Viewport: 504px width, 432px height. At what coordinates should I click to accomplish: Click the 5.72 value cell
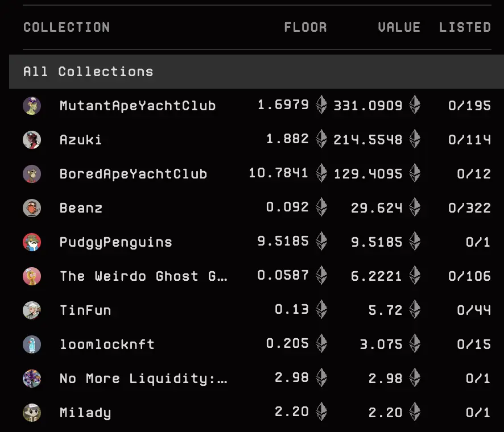pyautogui.click(x=385, y=310)
